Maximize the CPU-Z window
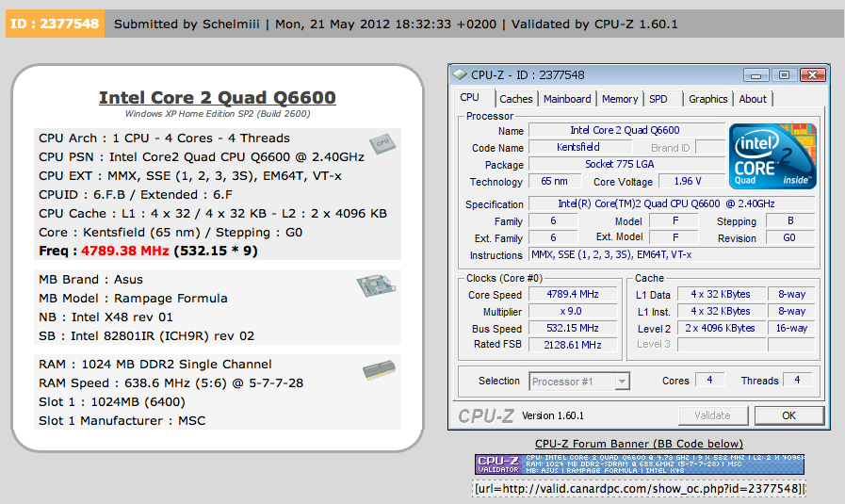 point(784,75)
